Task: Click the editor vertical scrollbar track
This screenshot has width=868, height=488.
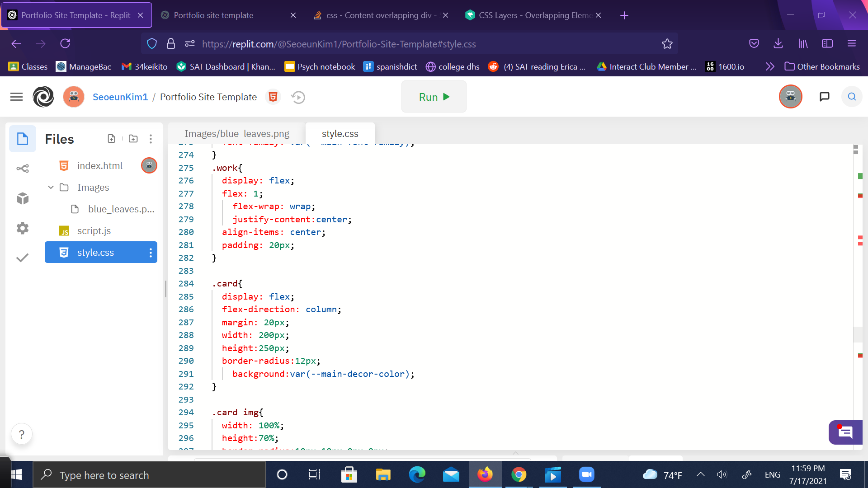Action: 857,271
